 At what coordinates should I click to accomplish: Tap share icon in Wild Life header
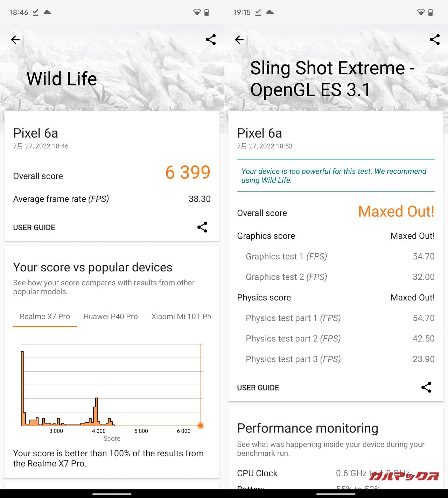pos(211,40)
